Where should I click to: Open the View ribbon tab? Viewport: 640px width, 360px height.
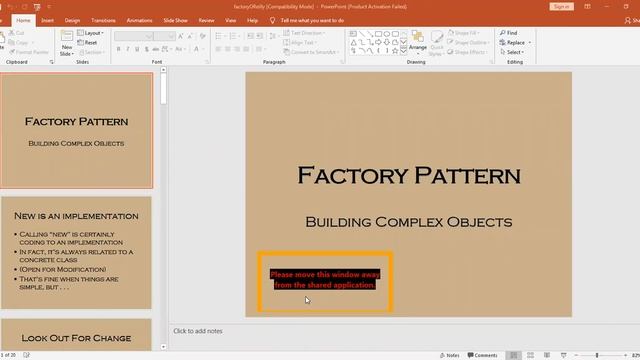(231, 20)
